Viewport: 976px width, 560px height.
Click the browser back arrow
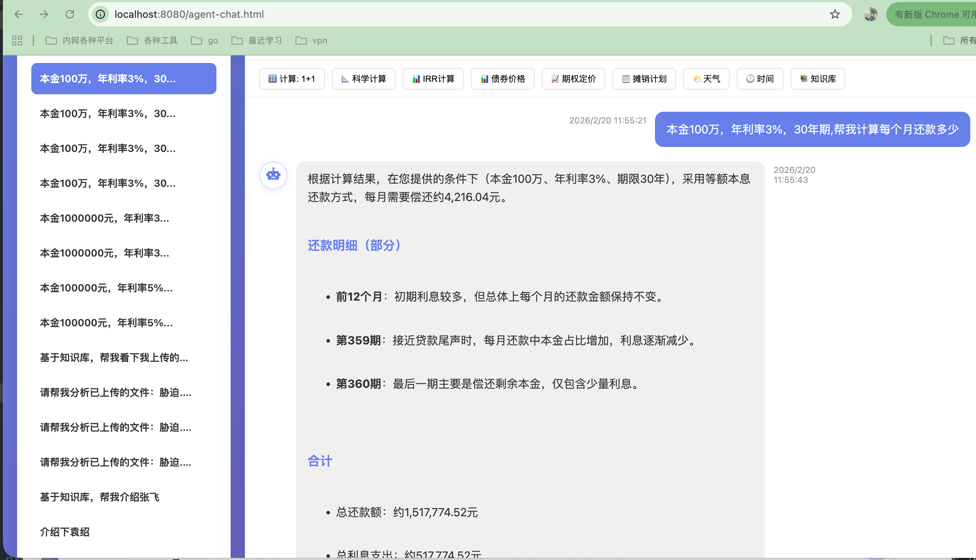pyautogui.click(x=19, y=14)
